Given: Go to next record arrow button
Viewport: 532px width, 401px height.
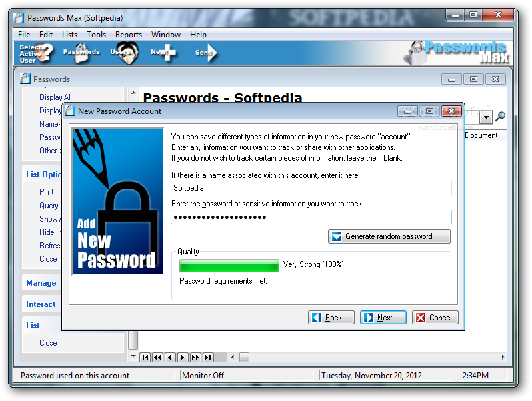Looking at the screenshot, I should 183,357.
